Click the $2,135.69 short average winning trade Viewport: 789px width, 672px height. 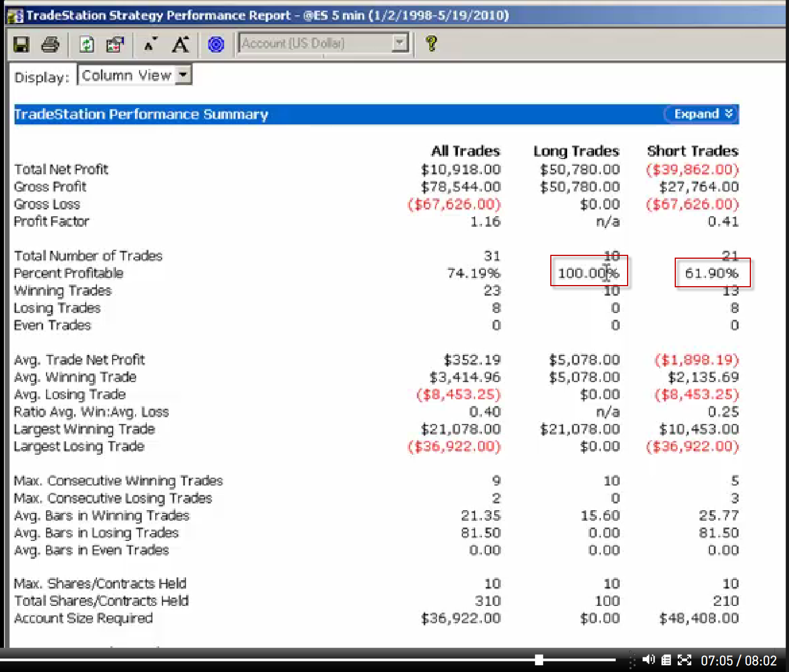pos(704,377)
